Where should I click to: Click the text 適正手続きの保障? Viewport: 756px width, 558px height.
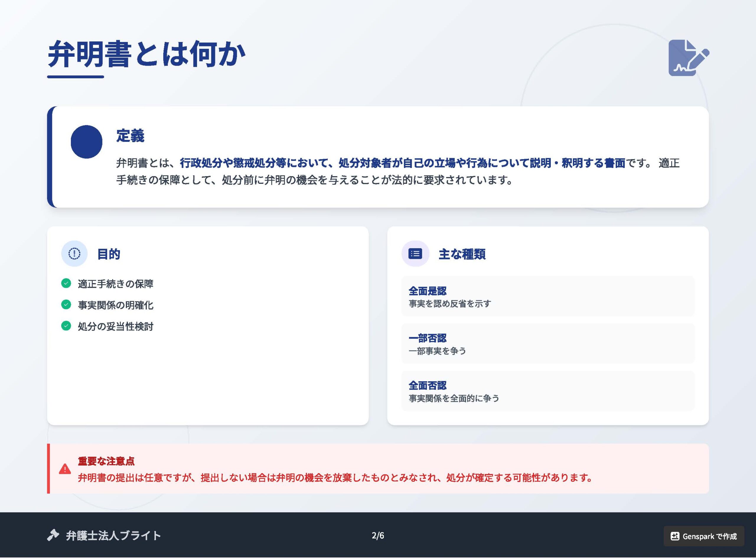115,284
